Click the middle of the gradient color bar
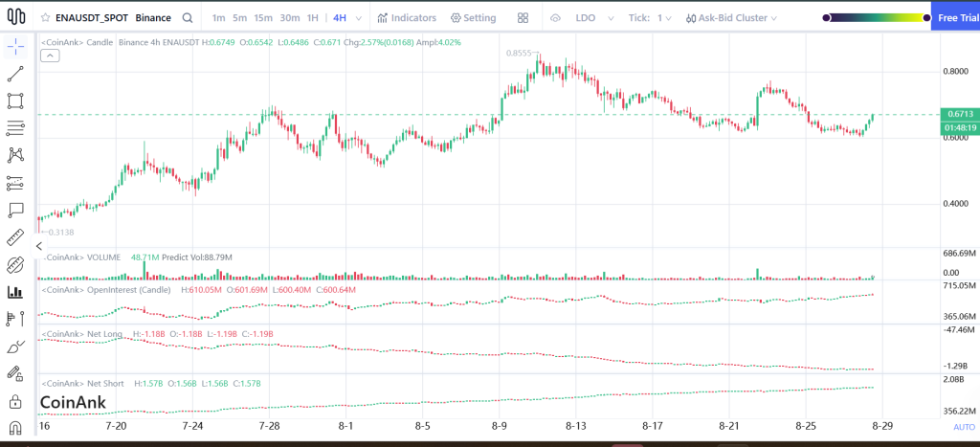Image resolution: width=980 pixels, height=447 pixels. point(877,18)
